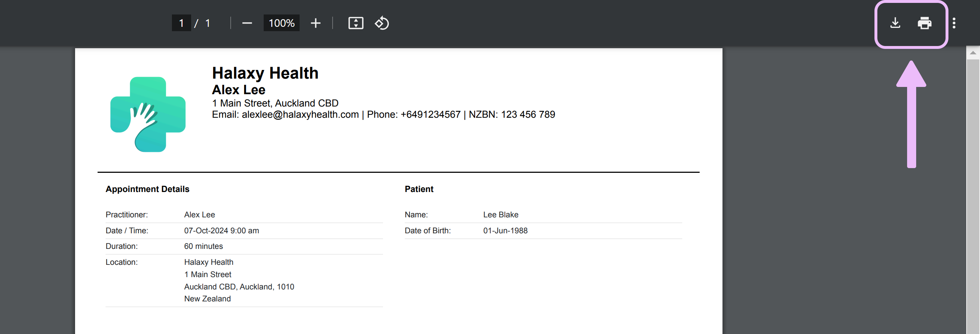
Task: Click the date 07-Oct-2024 9:00 am
Action: point(221,231)
